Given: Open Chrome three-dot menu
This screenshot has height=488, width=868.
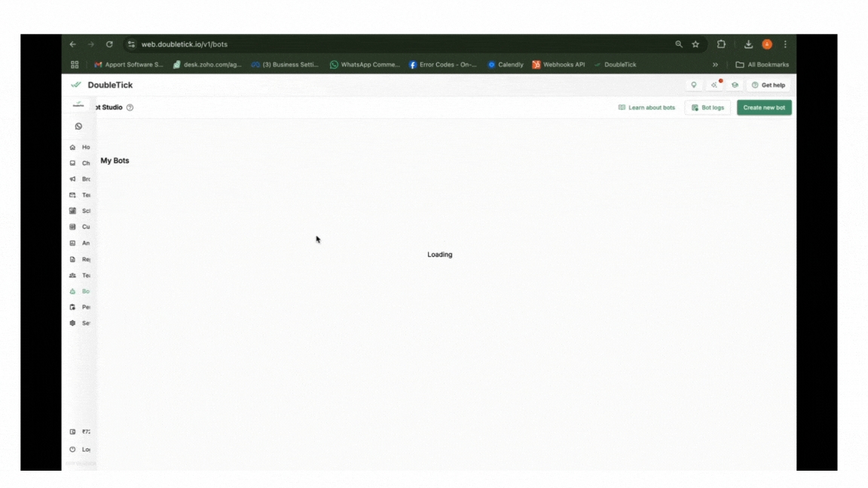Looking at the screenshot, I should tap(785, 44).
